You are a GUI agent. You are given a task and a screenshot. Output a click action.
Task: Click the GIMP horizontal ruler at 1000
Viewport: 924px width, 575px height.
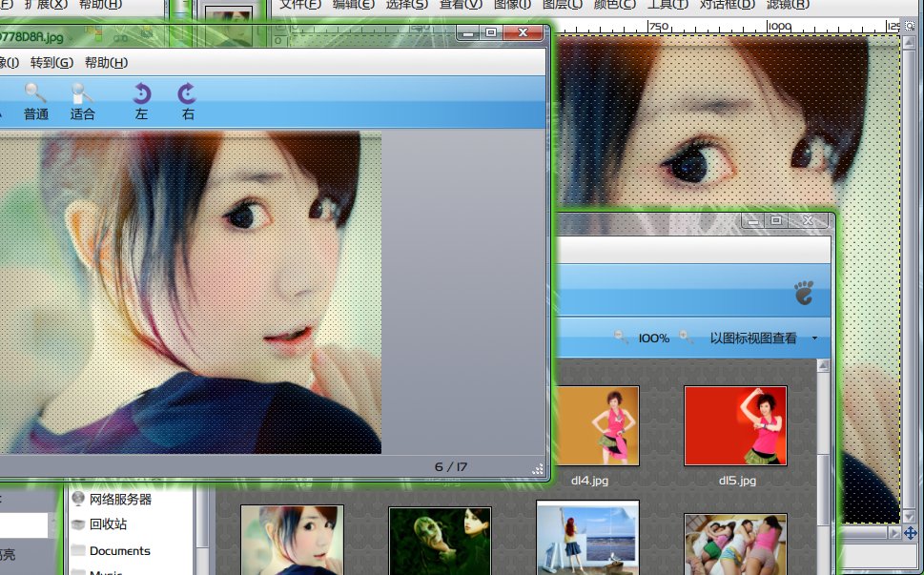point(779,26)
